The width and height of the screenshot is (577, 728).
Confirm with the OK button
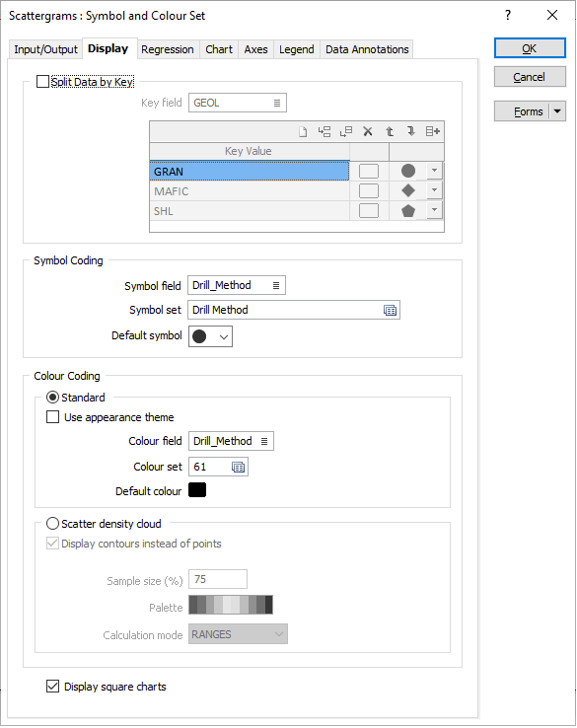tap(530, 48)
